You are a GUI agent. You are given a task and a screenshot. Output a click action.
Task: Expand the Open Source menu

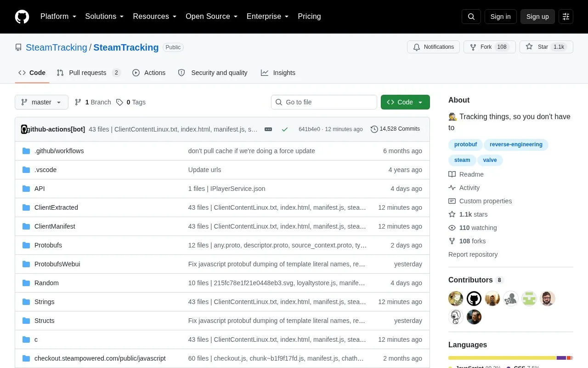[x=212, y=17]
